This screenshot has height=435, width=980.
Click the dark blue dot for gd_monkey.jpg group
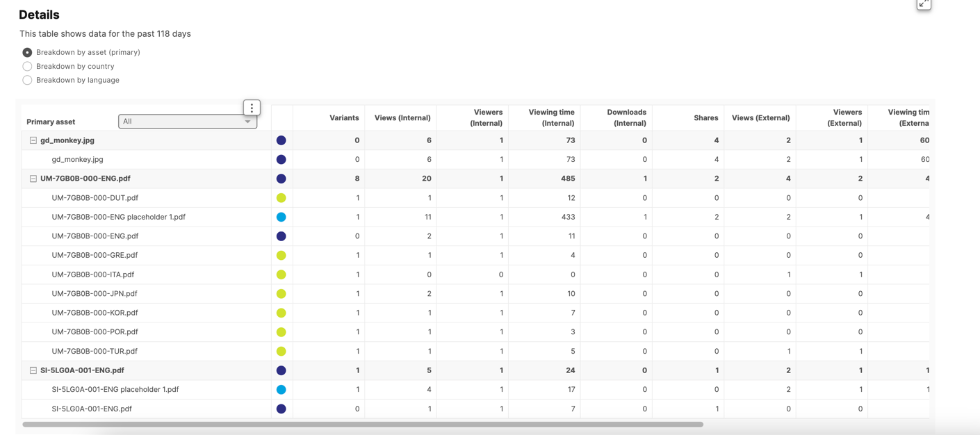[x=281, y=140]
